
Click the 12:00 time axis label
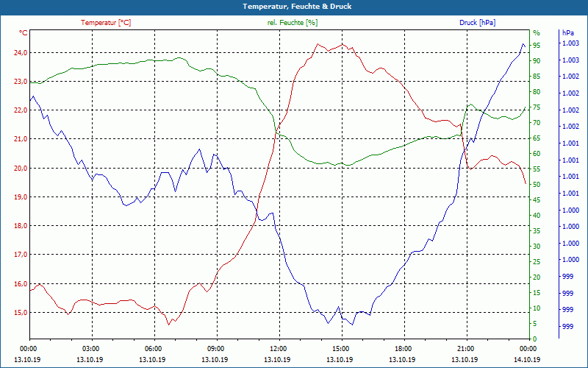pyautogui.click(x=279, y=349)
